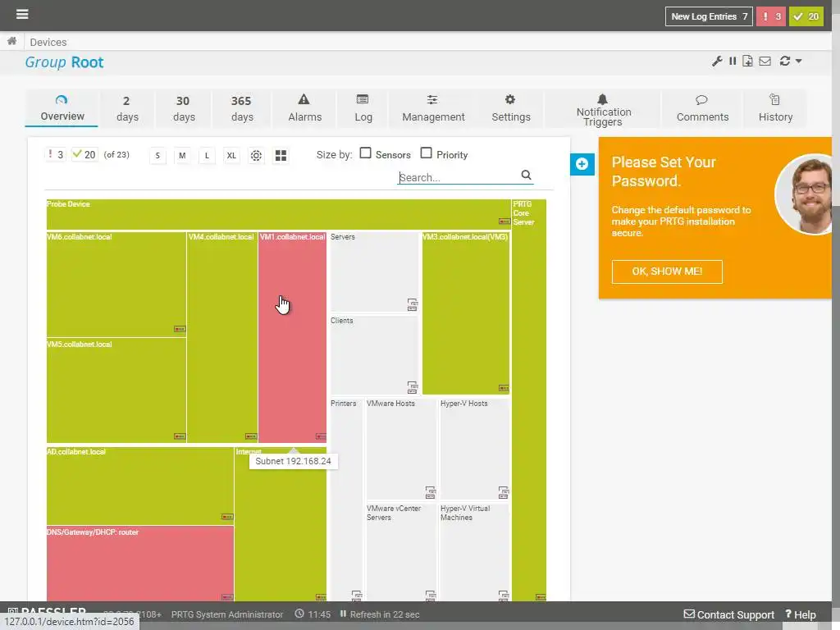Open the VM5.collabnet.local tile
Viewport: 840px width, 630px height.
116,390
